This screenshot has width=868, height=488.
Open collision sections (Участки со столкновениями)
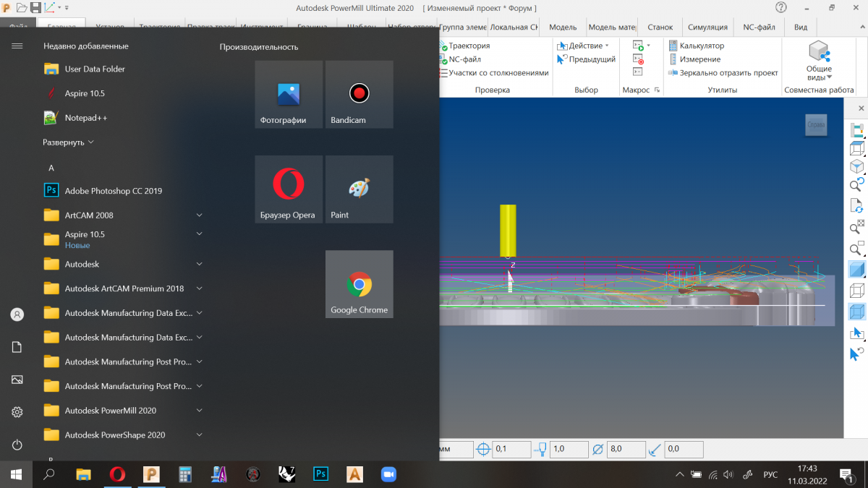click(494, 73)
